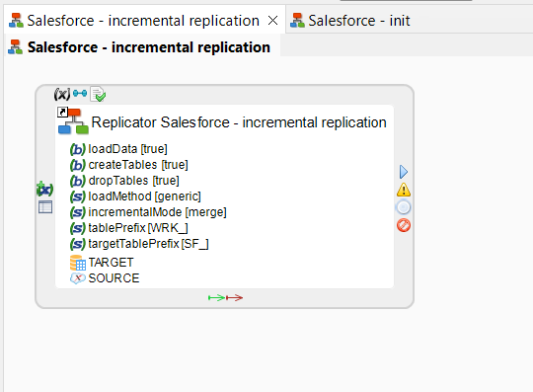Close the Salesforce - incremental replication tab
The height and width of the screenshot is (392, 533).
(x=273, y=21)
